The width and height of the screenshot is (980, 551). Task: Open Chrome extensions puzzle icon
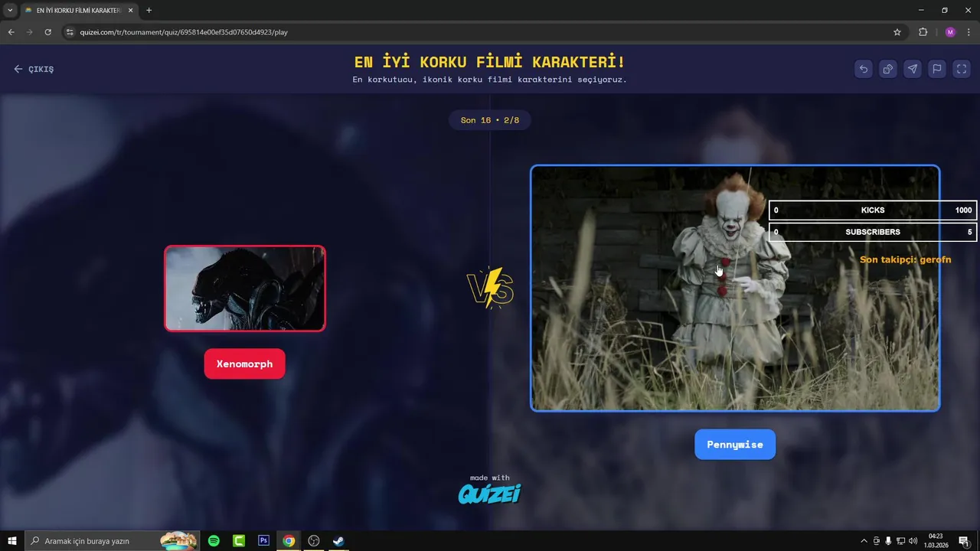(x=923, y=32)
